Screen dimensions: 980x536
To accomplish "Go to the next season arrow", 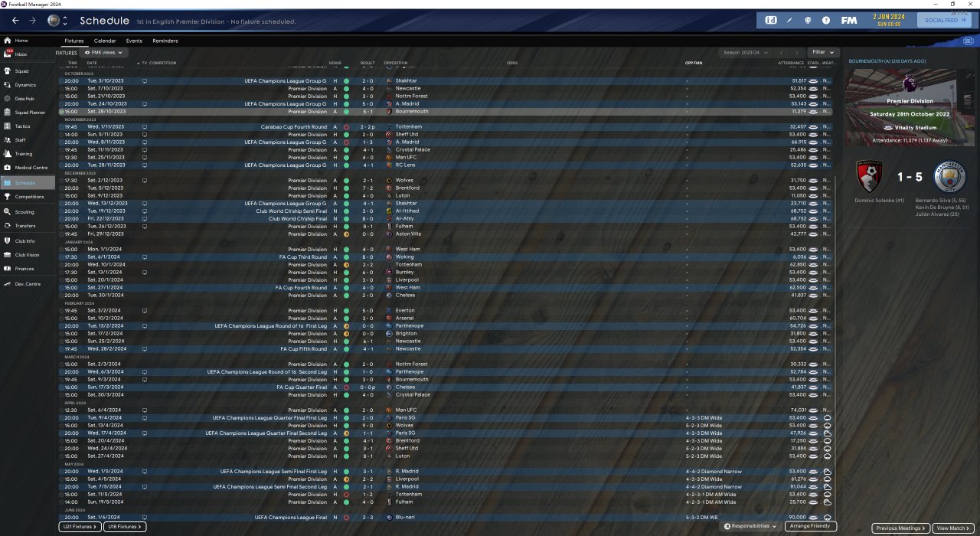I will click(x=797, y=53).
